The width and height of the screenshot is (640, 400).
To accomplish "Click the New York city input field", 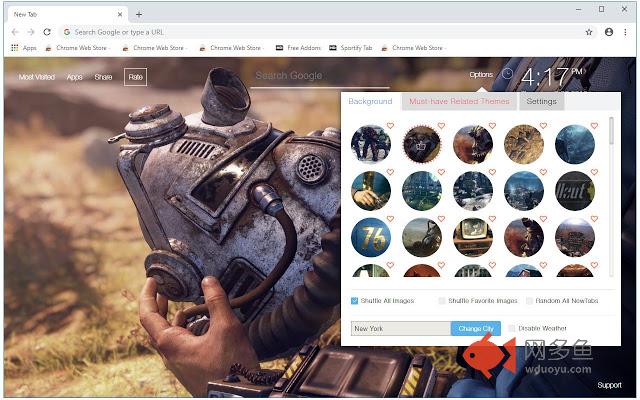I will 401,329.
